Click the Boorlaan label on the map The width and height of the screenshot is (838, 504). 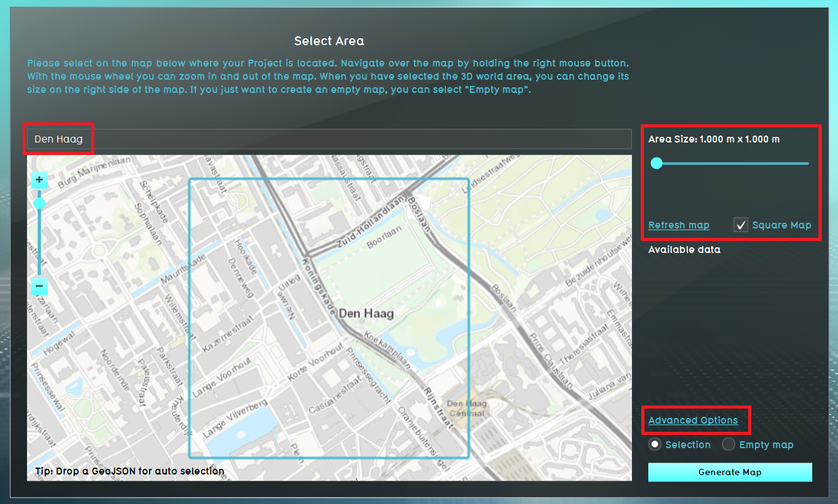pos(383,242)
